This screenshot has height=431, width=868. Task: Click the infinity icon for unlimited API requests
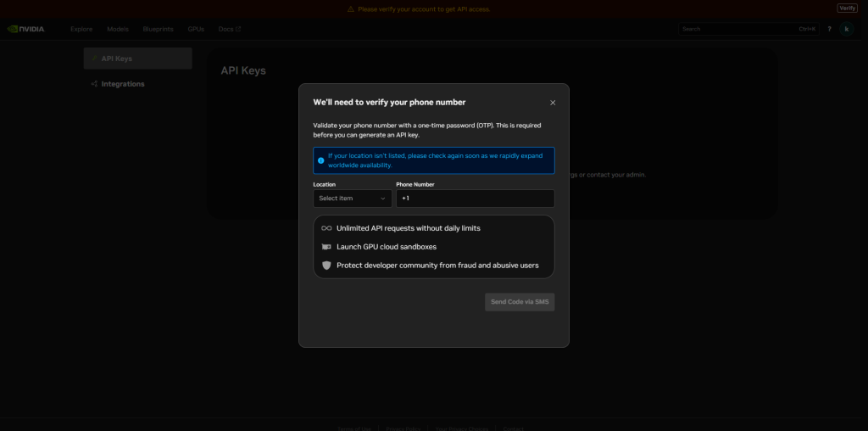coord(326,228)
